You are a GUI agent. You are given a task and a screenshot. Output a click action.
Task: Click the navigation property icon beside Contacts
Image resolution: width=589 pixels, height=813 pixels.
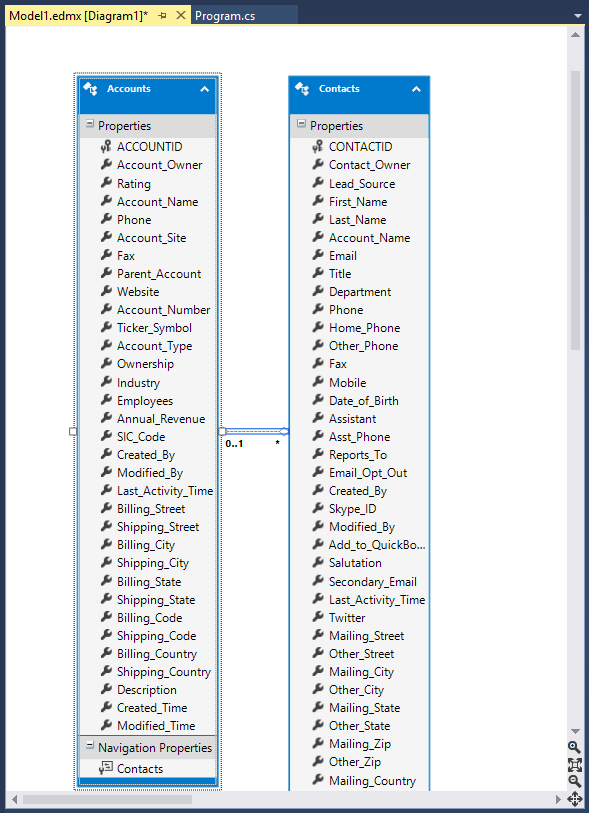click(x=106, y=768)
